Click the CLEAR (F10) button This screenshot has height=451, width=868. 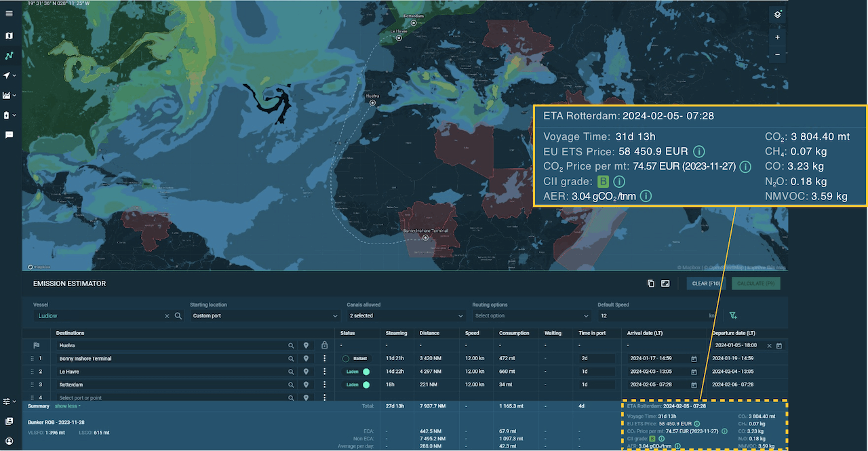pos(706,283)
